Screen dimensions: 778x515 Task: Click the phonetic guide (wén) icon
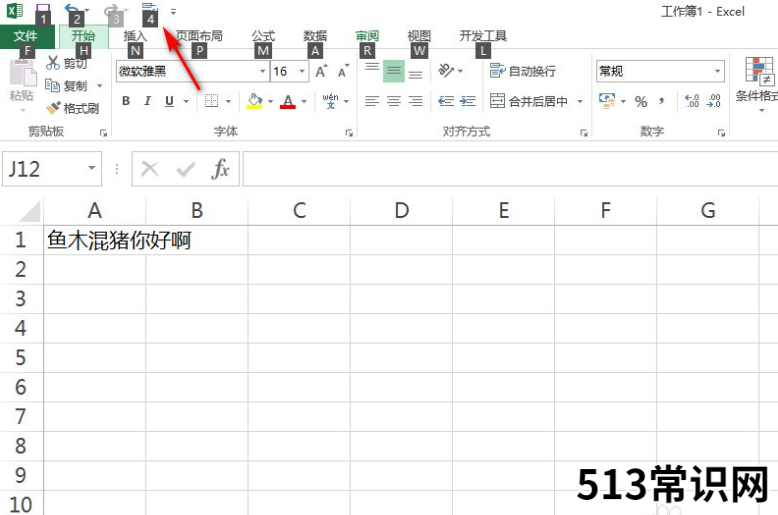(330, 101)
